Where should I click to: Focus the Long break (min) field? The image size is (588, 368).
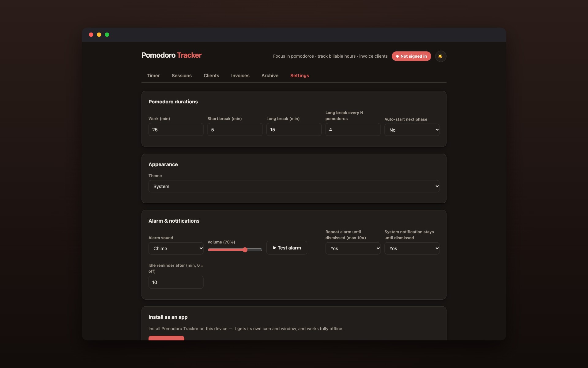tap(294, 129)
